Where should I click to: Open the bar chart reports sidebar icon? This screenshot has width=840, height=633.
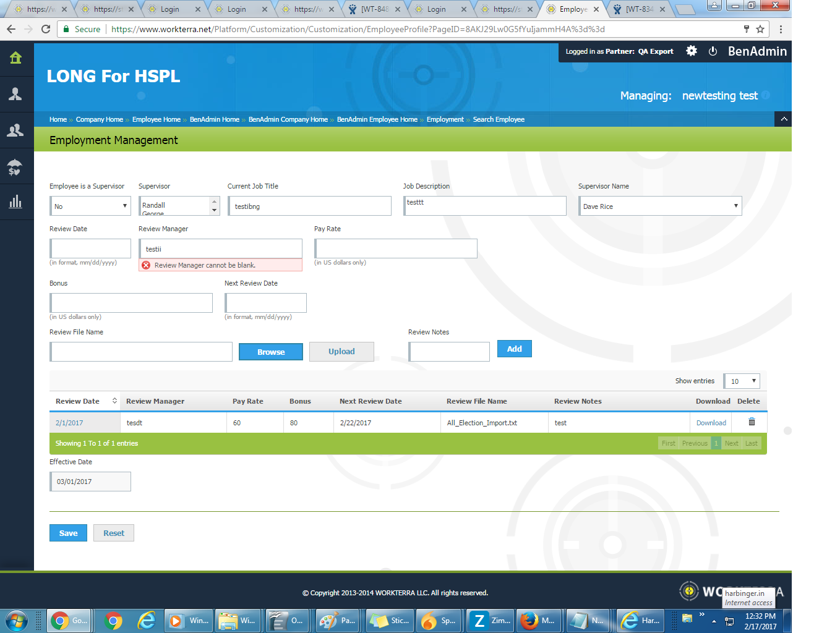tap(16, 202)
